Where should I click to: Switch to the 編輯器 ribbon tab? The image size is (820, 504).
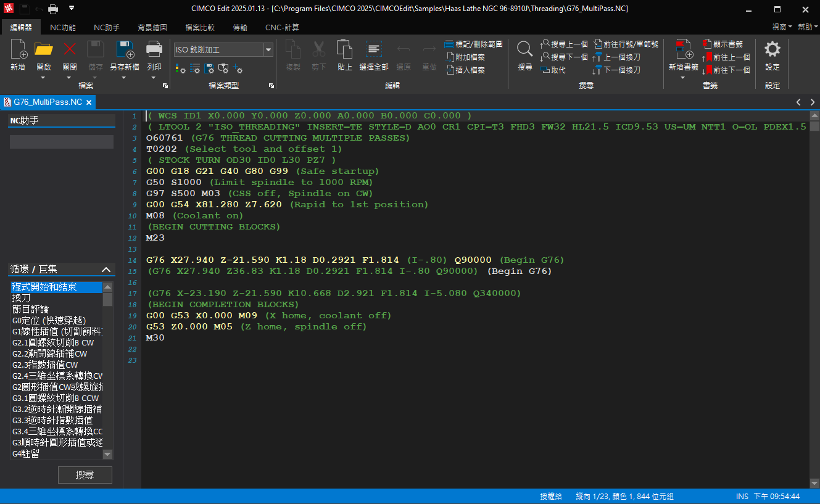[x=20, y=27]
